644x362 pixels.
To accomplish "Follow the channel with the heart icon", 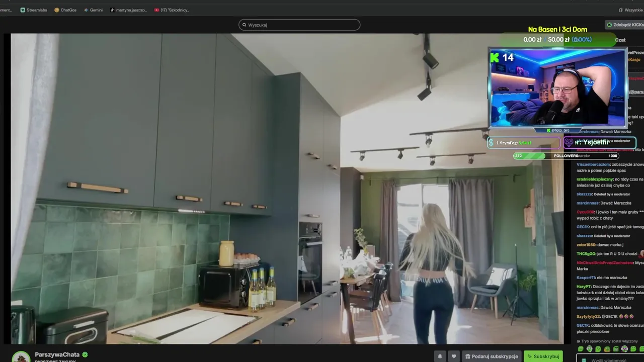I will pyautogui.click(x=453, y=356).
